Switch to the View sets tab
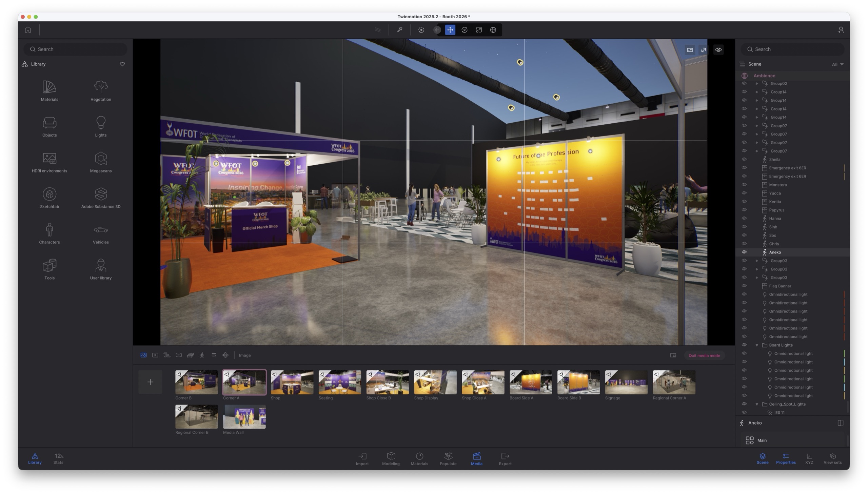 832,459
